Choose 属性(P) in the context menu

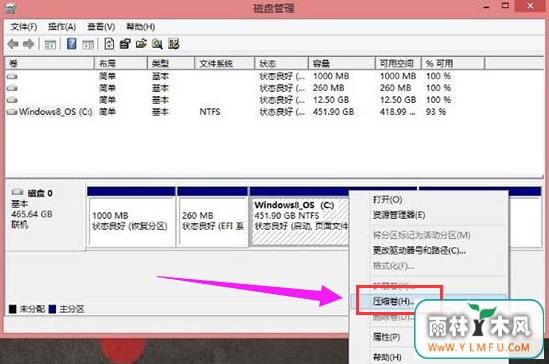386,337
